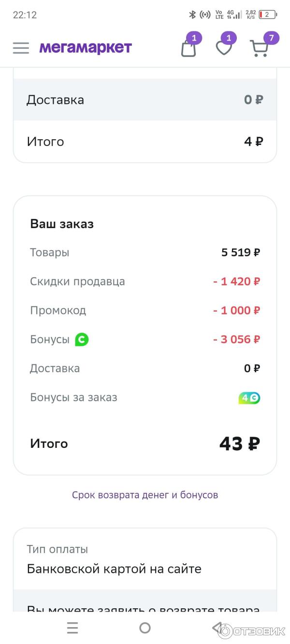Image resolution: width=290 pixels, height=644 pixels.
Task: Tap the Скидки продавца row
Action: click(145, 281)
